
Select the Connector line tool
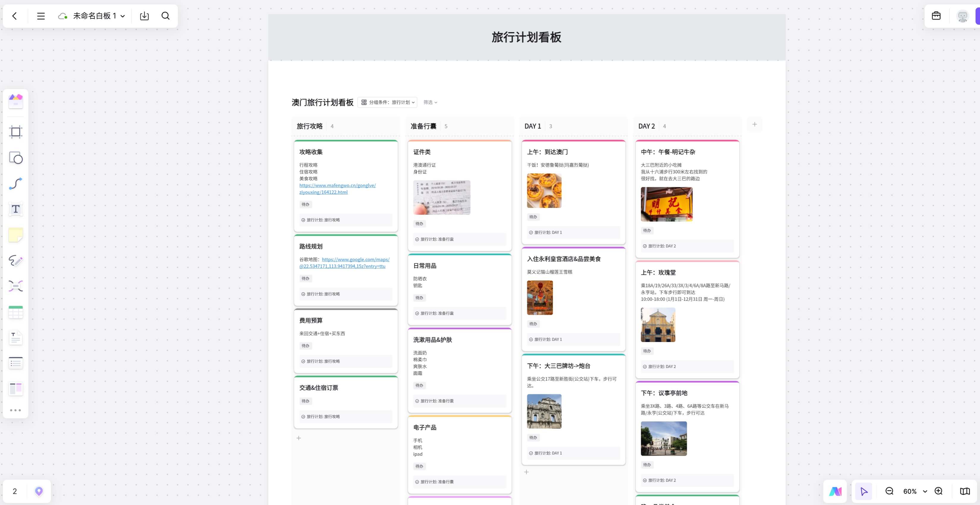[x=15, y=184]
